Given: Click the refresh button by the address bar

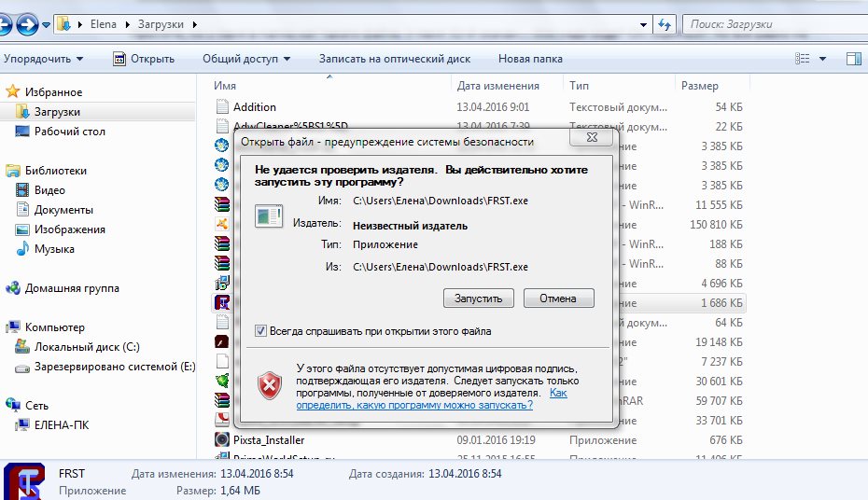Looking at the screenshot, I should [x=665, y=24].
